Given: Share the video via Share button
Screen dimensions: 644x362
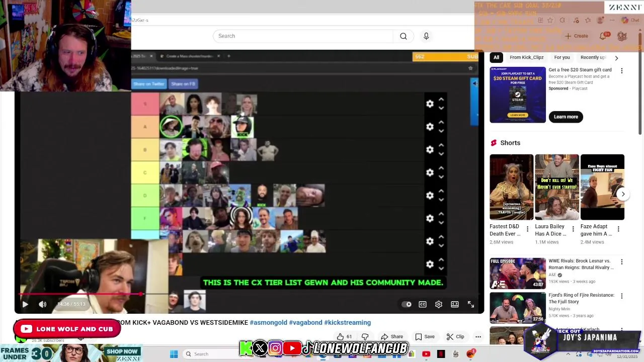Looking at the screenshot, I should coord(392,337).
